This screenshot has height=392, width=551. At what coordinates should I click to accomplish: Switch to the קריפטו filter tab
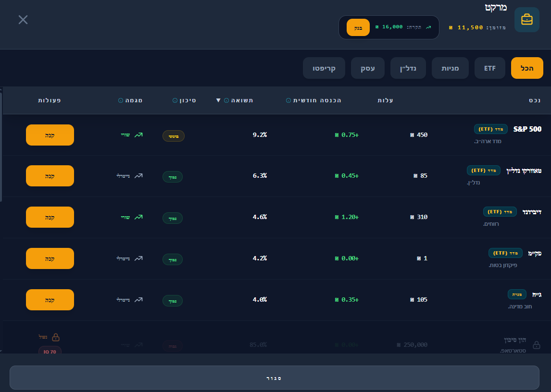324,68
